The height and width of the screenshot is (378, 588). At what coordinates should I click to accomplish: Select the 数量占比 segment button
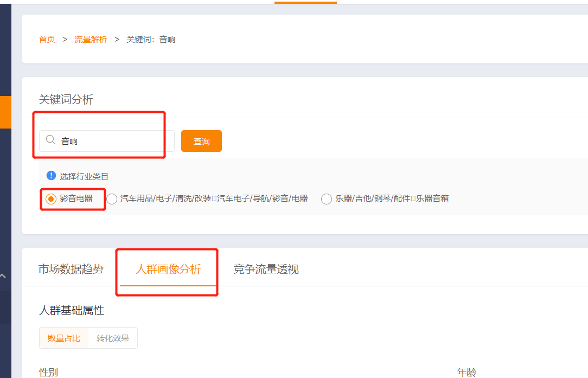coord(64,338)
